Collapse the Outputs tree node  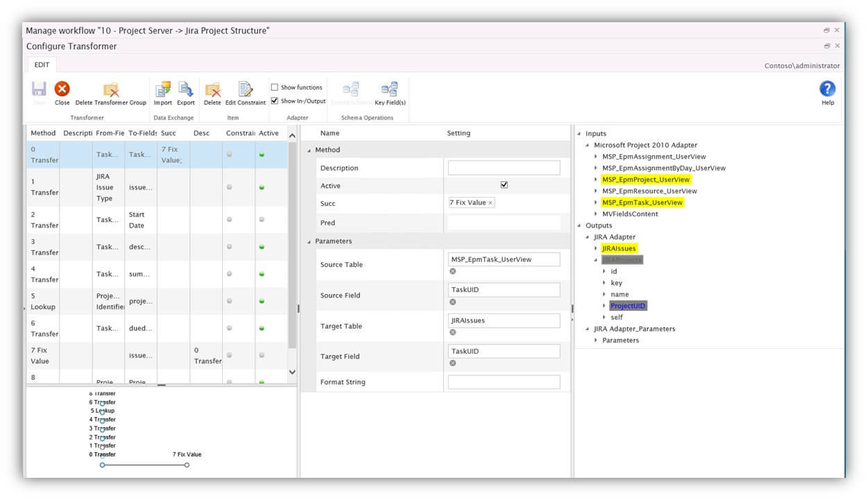pyautogui.click(x=579, y=225)
